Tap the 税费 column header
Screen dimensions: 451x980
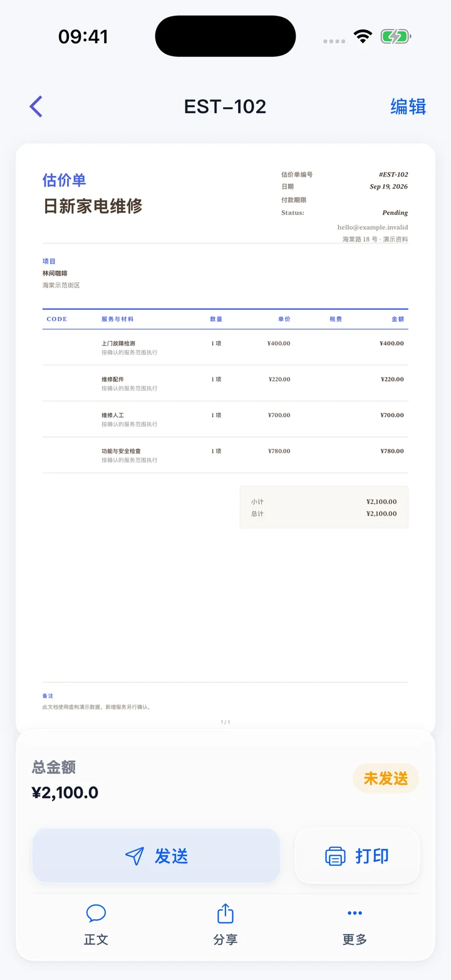tap(336, 319)
